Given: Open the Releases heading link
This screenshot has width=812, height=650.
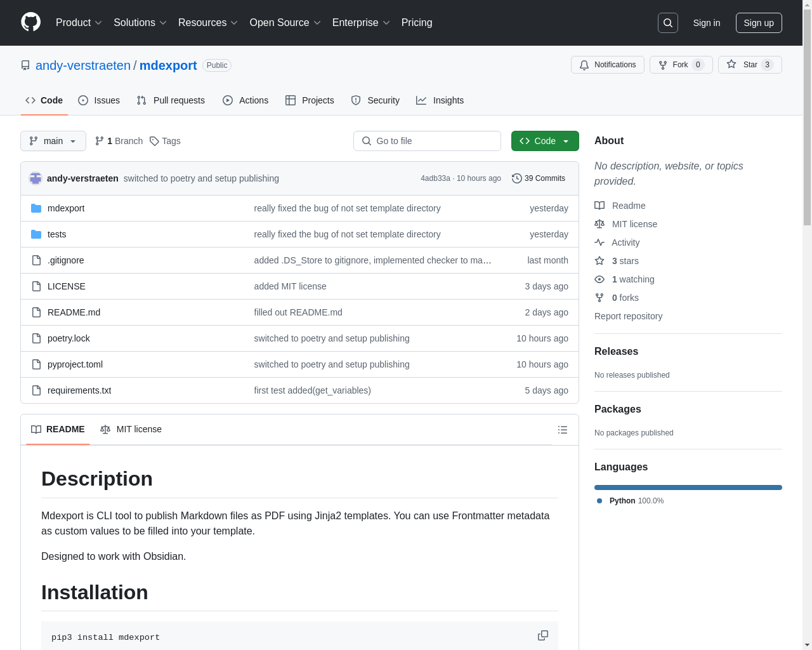Looking at the screenshot, I should click(x=616, y=352).
